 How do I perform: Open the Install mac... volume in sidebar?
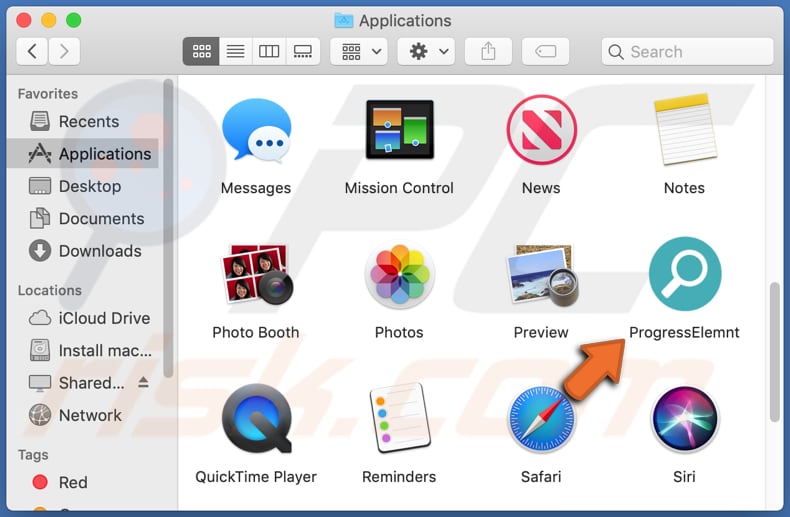click(83, 350)
